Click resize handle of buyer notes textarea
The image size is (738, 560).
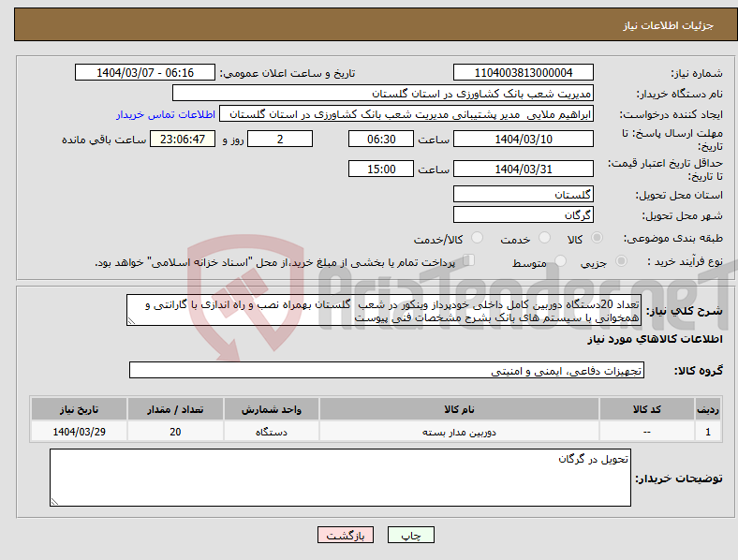pyautogui.click(x=54, y=502)
